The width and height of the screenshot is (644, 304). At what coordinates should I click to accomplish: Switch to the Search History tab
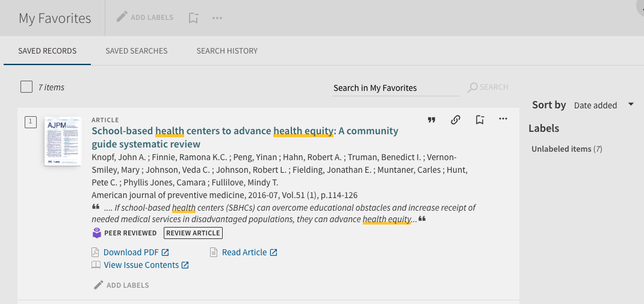pos(227,51)
